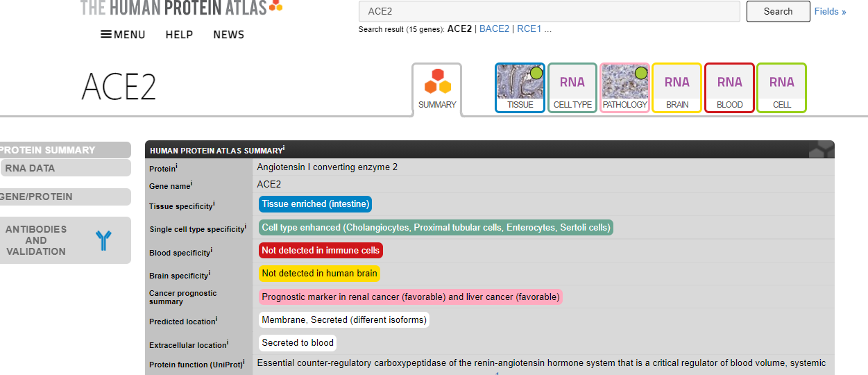
Task: Click into the ACE2 search field
Action: (x=549, y=12)
